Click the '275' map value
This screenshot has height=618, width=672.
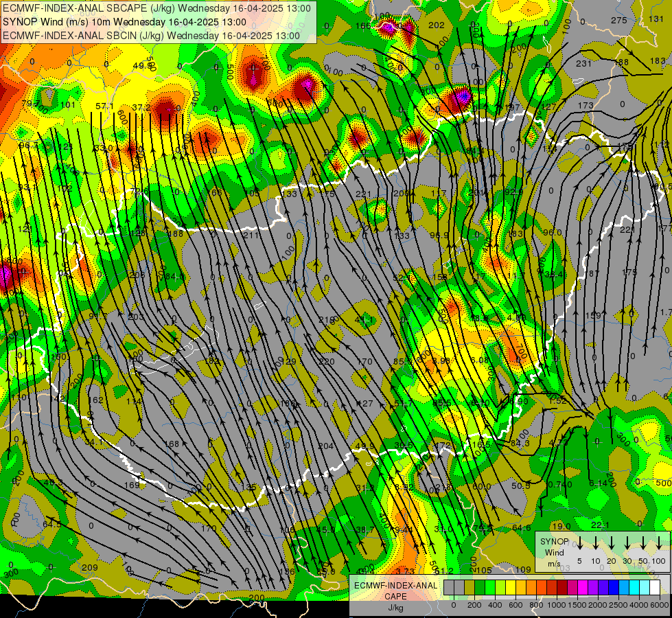tap(619, 20)
